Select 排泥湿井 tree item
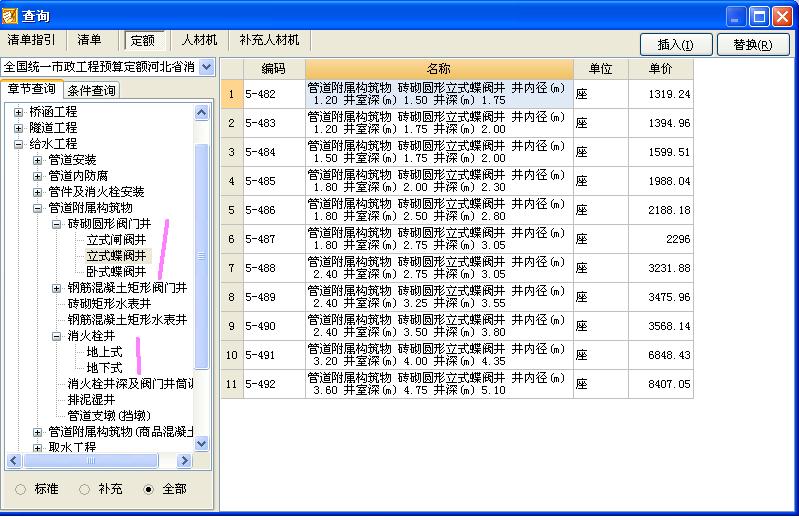 coord(91,400)
